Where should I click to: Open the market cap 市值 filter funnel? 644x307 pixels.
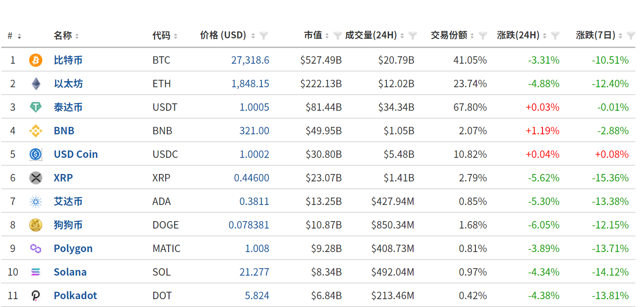coord(337,36)
